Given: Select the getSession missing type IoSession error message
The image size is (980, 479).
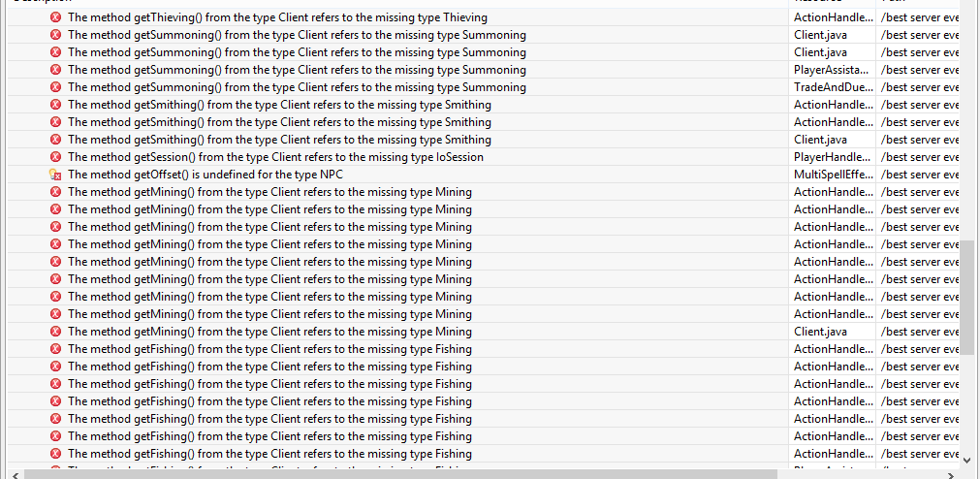Looking at the screenshot, I should [x=275, y=157].
